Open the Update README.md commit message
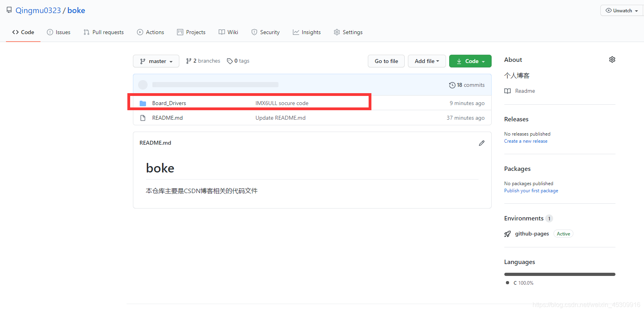Screen dimensions: 644x312 [x=281, y=118]
